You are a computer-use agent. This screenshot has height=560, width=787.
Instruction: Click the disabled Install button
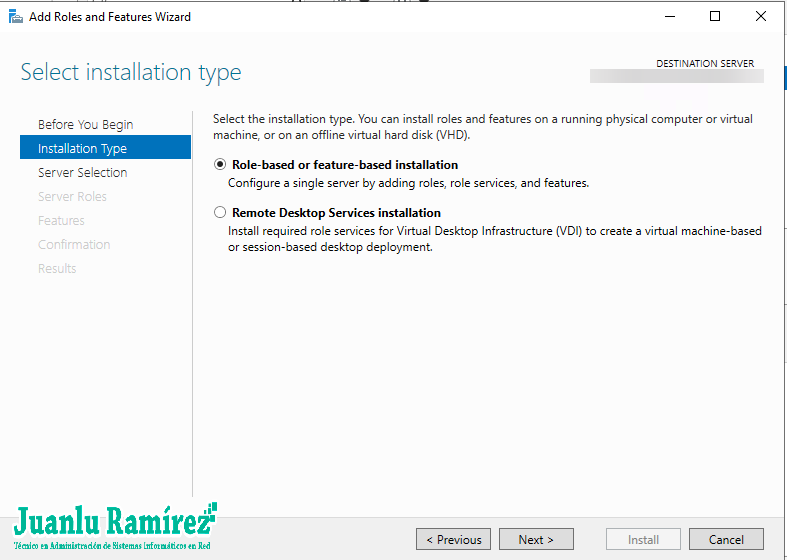point(643,539)
